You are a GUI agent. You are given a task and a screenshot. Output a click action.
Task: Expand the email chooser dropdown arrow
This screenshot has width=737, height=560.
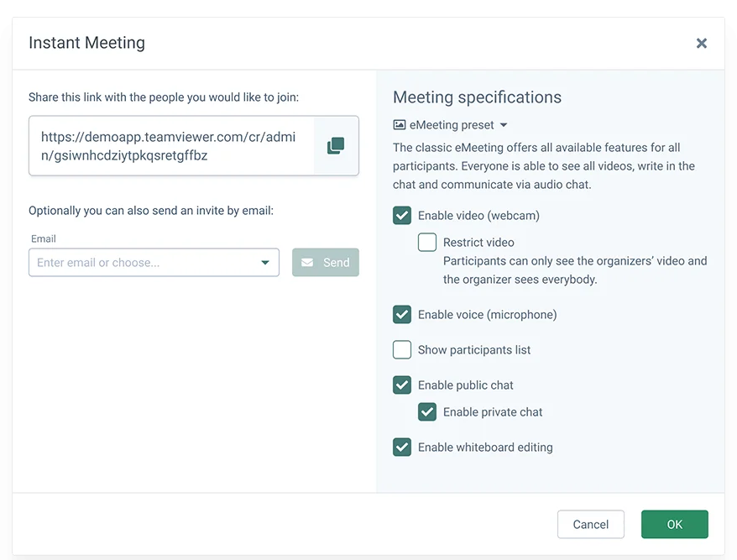click(265, 262)
